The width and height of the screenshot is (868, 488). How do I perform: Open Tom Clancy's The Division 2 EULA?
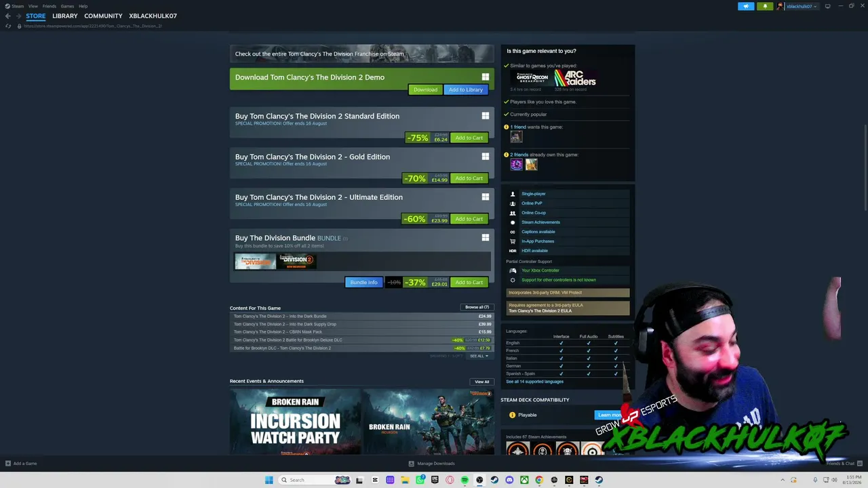coord(540,310)
